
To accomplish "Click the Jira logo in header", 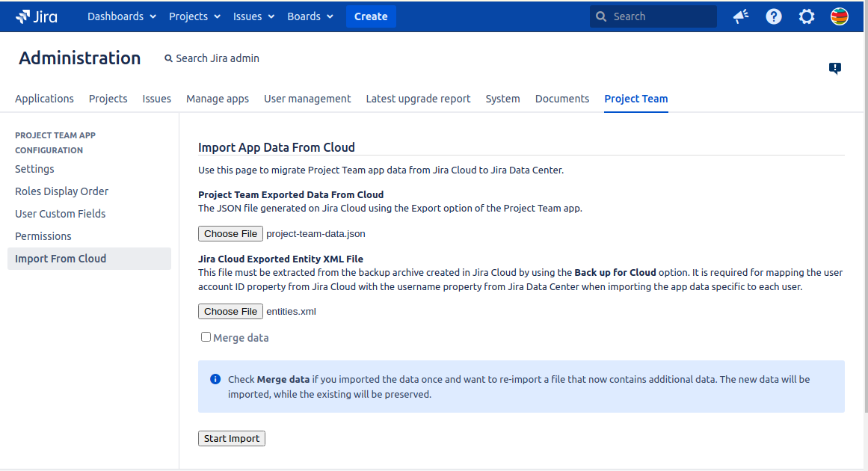I will tap(37, 16).
